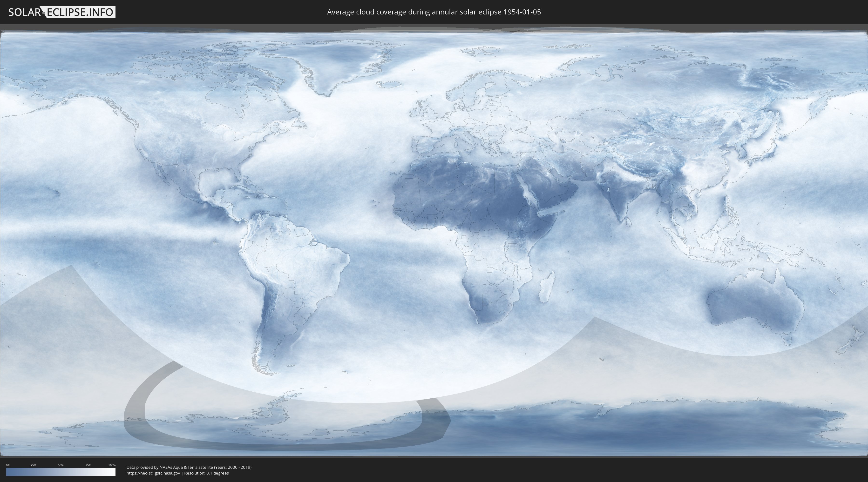
Task: Click the https://neo.sci.gsfc.nasa.gov source text
Action: pos(153,473)
